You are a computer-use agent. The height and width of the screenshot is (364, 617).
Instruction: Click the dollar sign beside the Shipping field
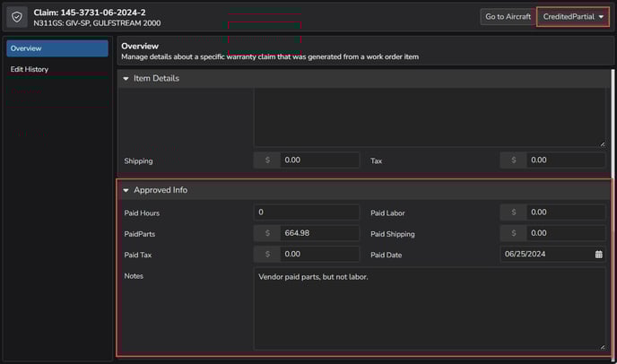click(267, 160)
